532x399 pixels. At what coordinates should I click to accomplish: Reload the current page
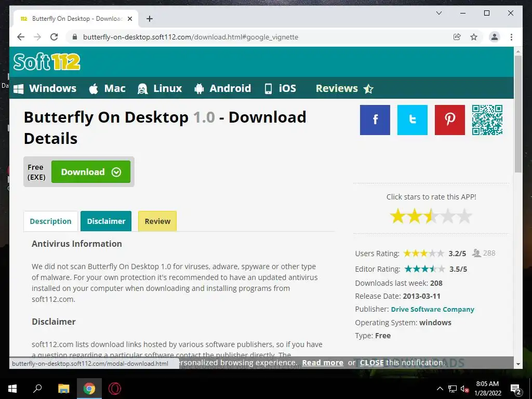(54, 37)
